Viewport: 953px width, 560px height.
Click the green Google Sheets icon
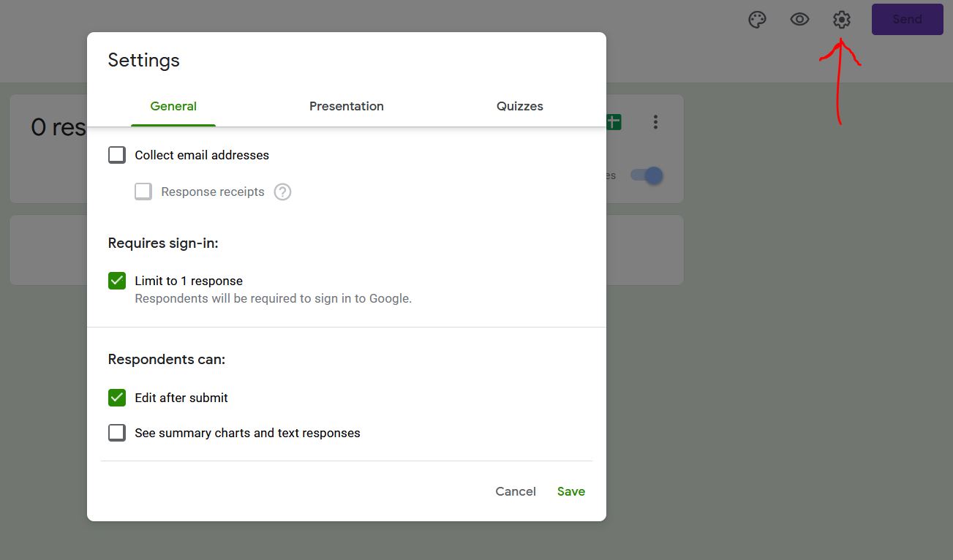(x=614, y=122)
